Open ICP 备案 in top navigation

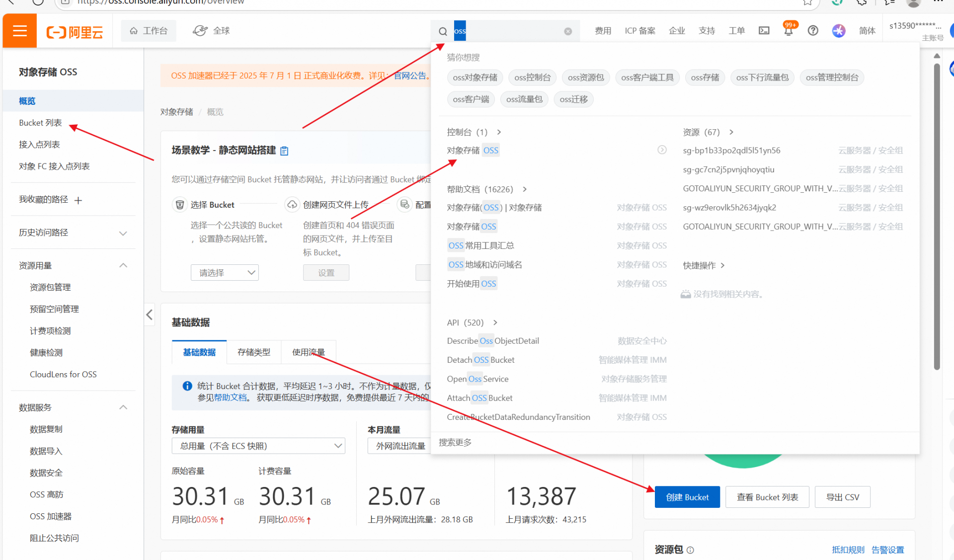pos(640,31)
